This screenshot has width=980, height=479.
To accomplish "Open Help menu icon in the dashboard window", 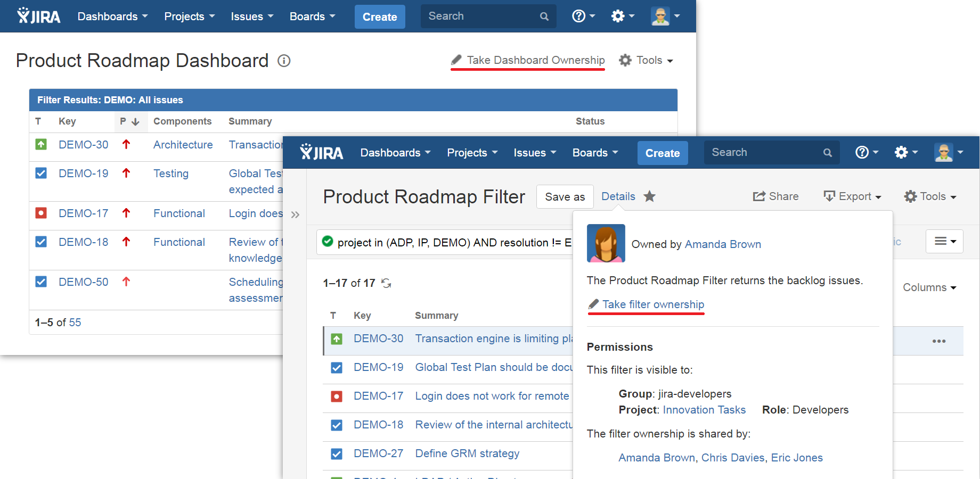I will pyautogui.click(x=584, y=16).
